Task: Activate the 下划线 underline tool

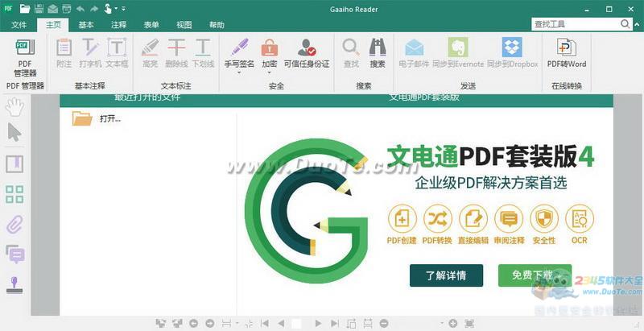Action: (204, 53)
